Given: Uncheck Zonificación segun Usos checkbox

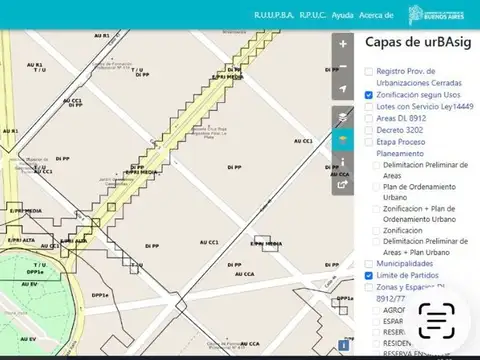Looking at the screenshot, I should click(x=368, y=95).
